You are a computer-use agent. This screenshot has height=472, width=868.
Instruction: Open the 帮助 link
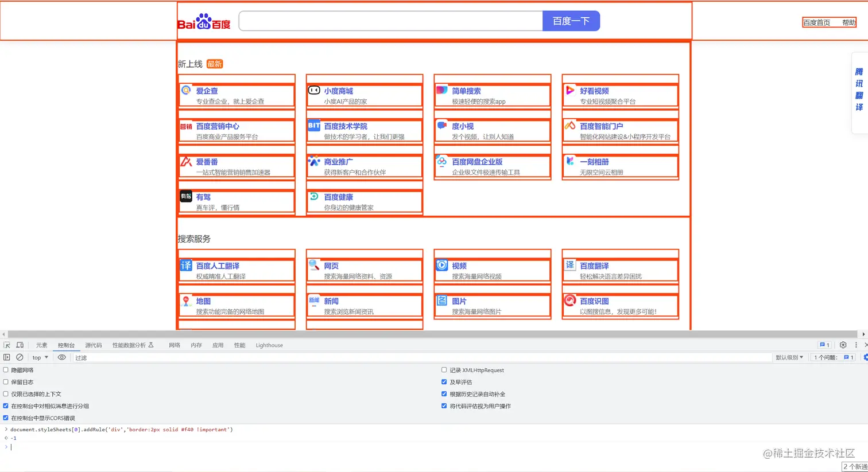(848, 23)
